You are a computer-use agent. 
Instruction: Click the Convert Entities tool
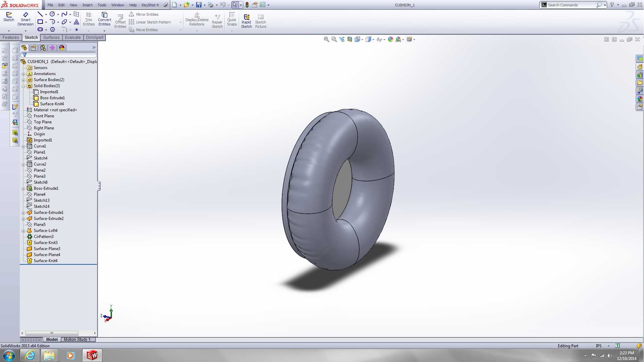click(x=104, y=19)
